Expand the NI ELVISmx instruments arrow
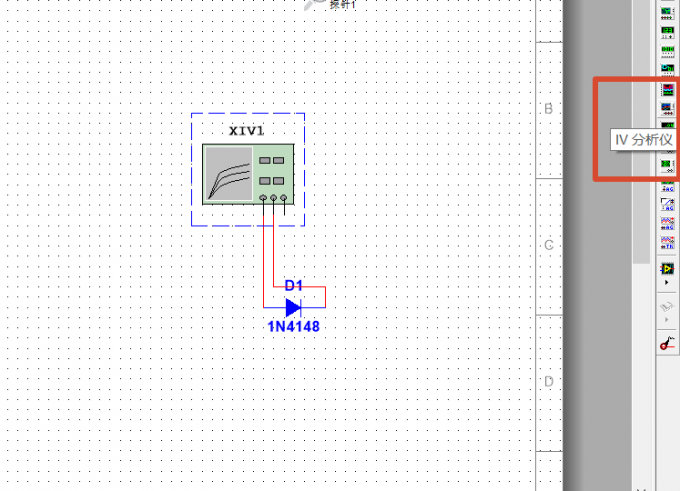This screenshot has width=680, height=491. tap(667, 320)
